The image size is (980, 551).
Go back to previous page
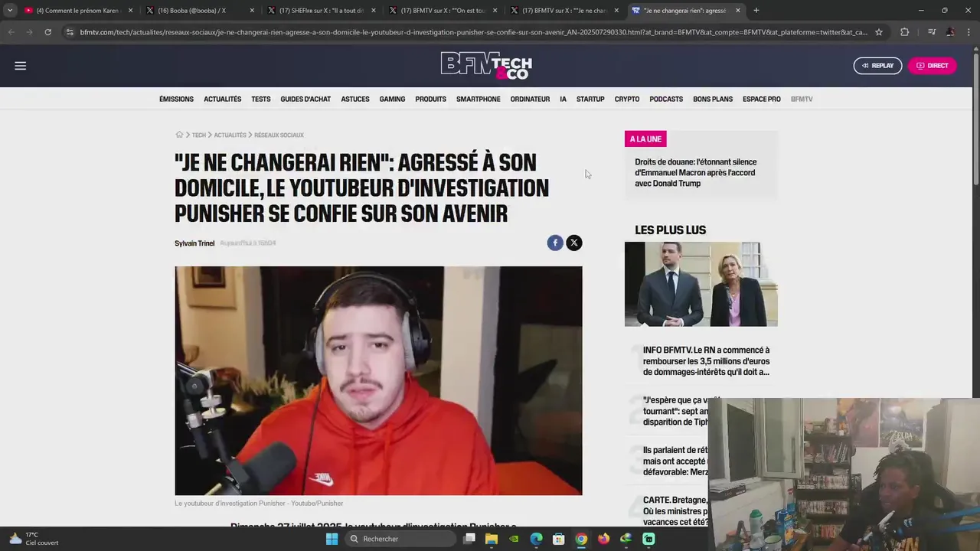tap(11, 32)
